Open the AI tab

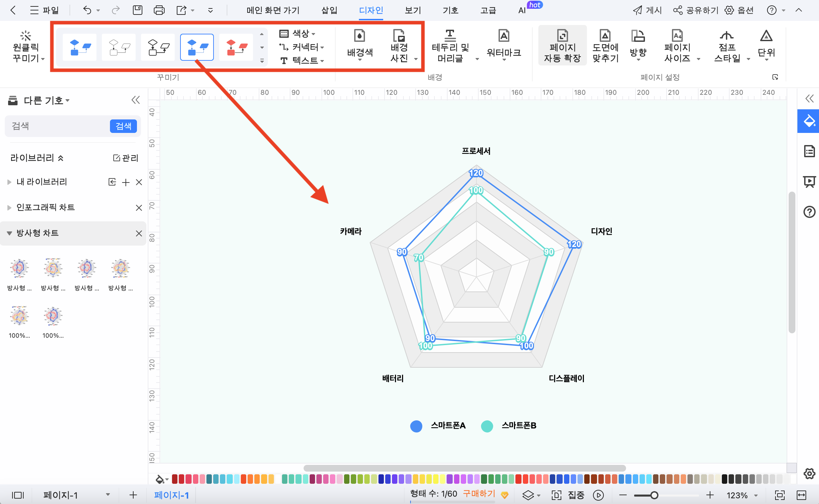click(x=522, y=10)
